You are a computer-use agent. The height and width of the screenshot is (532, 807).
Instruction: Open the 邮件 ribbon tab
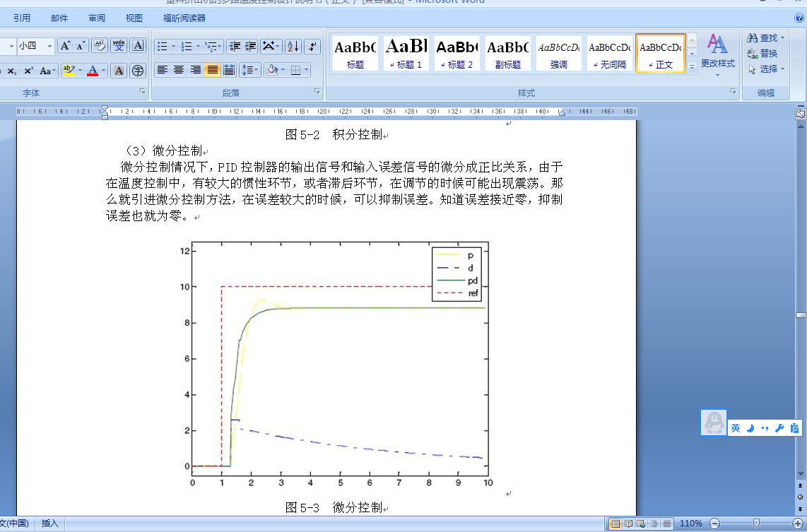[59, 18]
